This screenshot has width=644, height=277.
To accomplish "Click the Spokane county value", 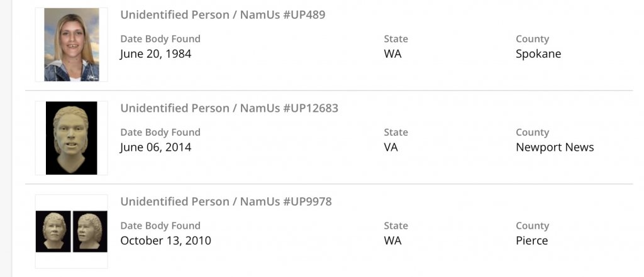I will click(538, 54).
